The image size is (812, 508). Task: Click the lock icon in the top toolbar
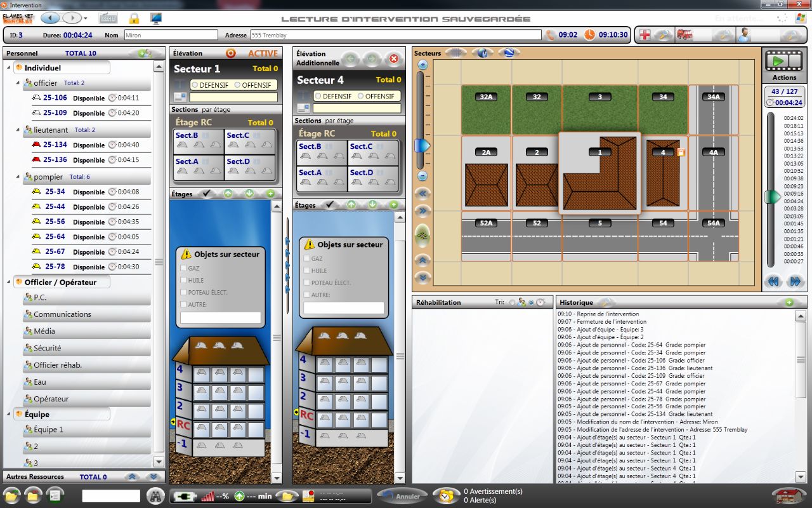(x=134, y=18)
